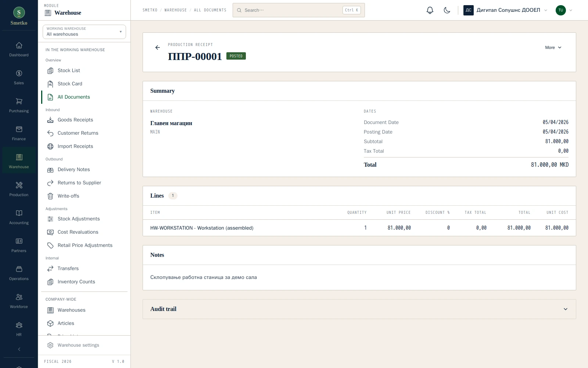Screen dimensions: 588x368
Task: Open Warehouse settings gear
Action: point(50,345)
